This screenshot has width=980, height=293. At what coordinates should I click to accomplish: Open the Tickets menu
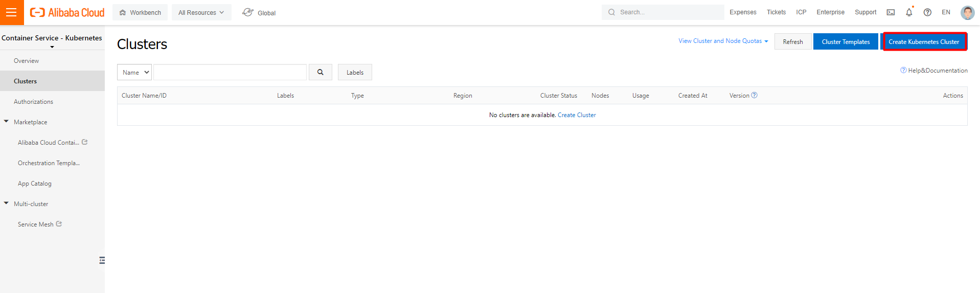click(x=776, y=12)
